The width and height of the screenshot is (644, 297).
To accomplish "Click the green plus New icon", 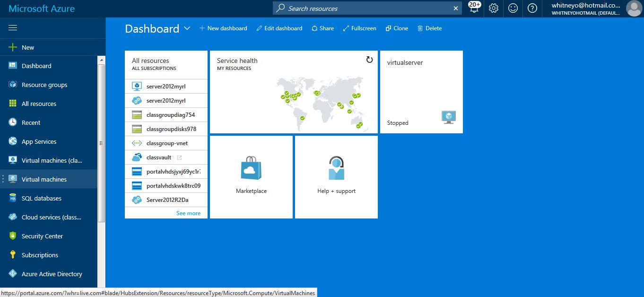I will tap(13, 47).
